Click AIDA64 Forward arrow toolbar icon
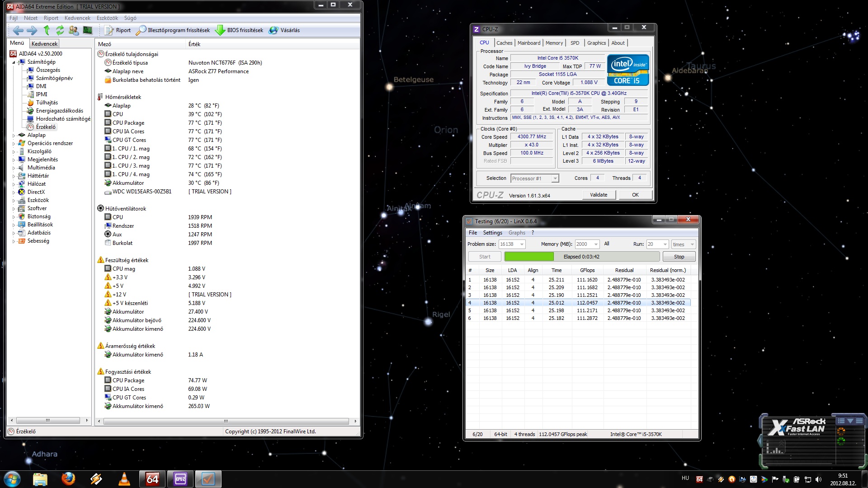This screenshot has width=868, height=488. (32, 30)
